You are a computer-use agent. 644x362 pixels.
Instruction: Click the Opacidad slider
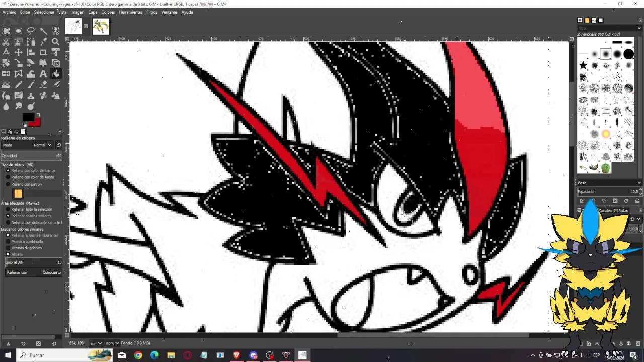(31, 156)
